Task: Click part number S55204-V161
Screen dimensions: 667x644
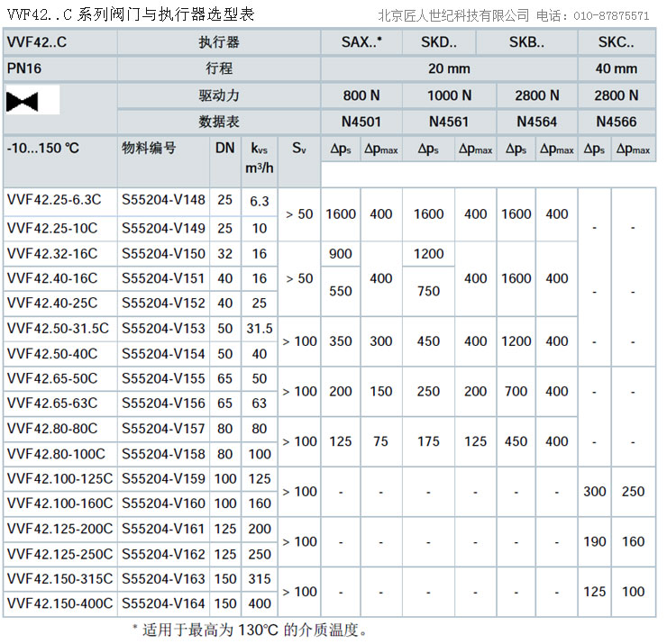Action: (163, 529)
